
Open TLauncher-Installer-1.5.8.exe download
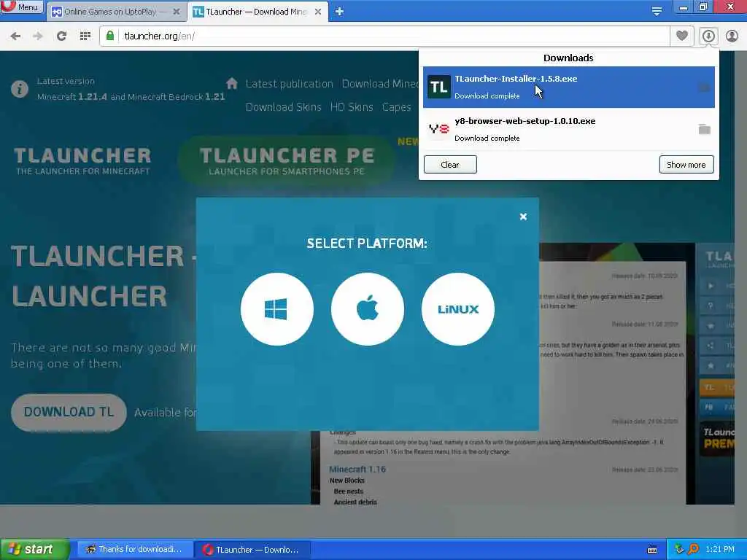point(569,87)
